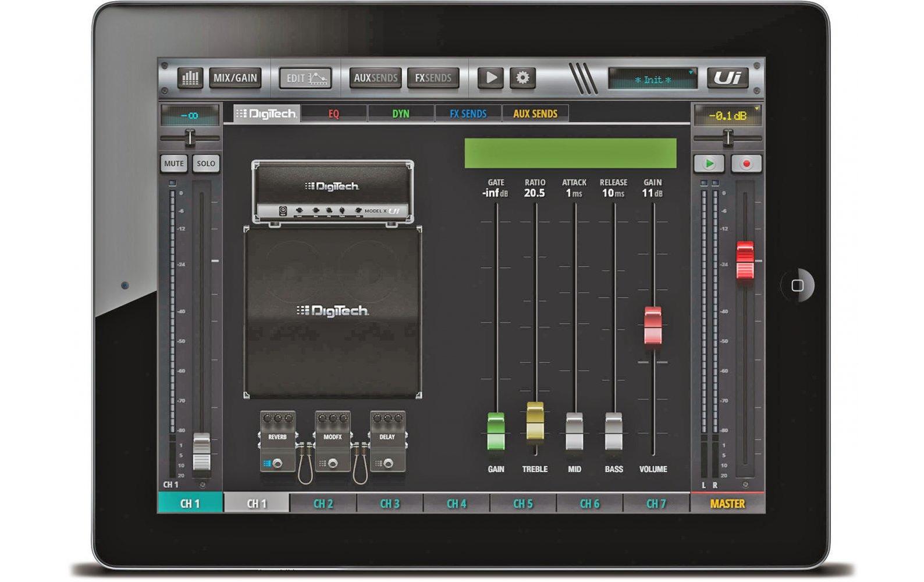Open the FX SENDS tab
The width and height of the screenshot is (924, 582).
[x=468, y=113]
